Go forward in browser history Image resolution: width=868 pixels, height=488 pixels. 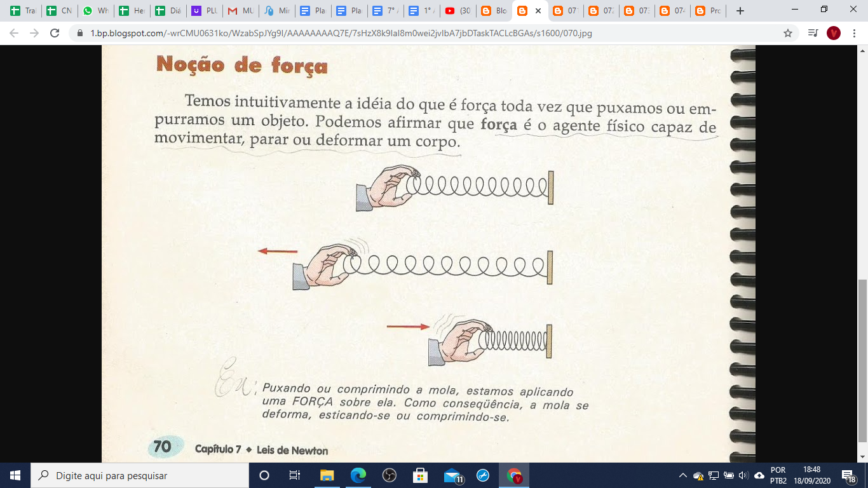pyautogui.click(x=34, y=33)
